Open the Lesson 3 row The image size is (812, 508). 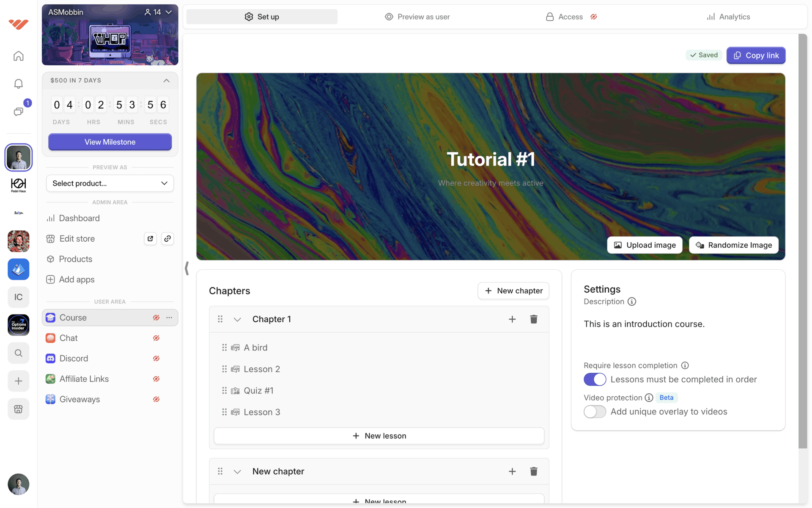pyautogui.click(x=379, y=412)
